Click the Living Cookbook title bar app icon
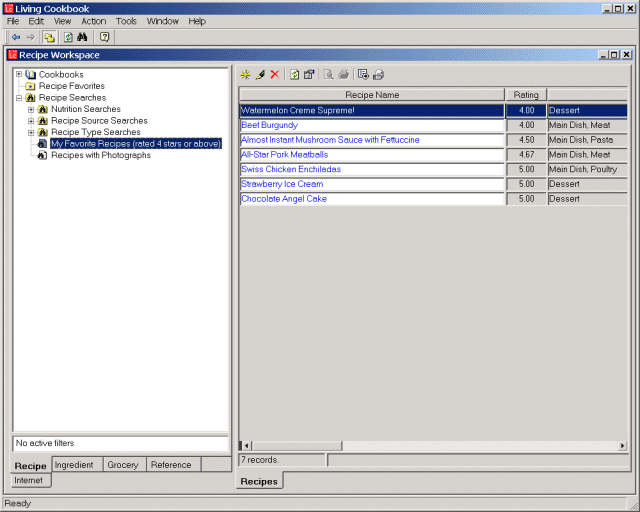The width and height of the screenshot is (640, 512). [9, 9]
